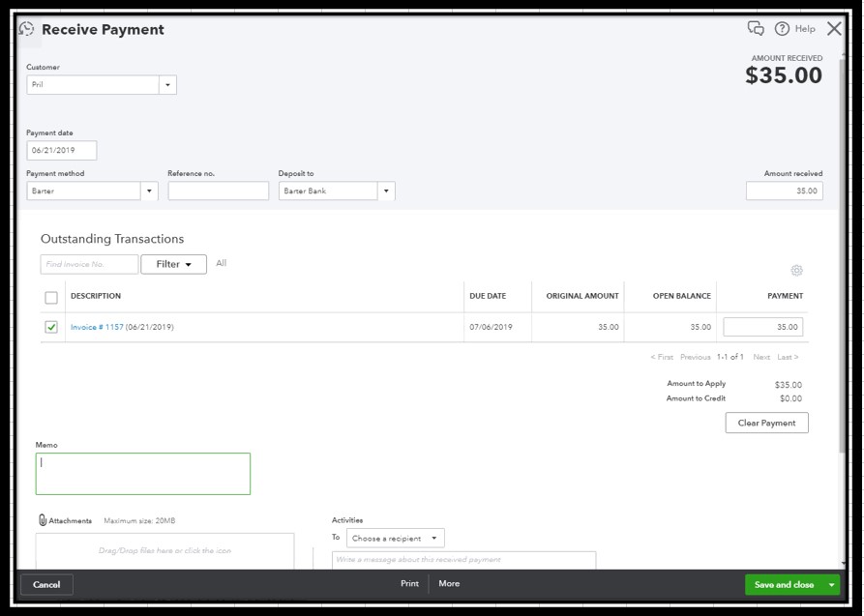Open Help from the question mark icon
This screenshot has width=864, height=616.
782,29
